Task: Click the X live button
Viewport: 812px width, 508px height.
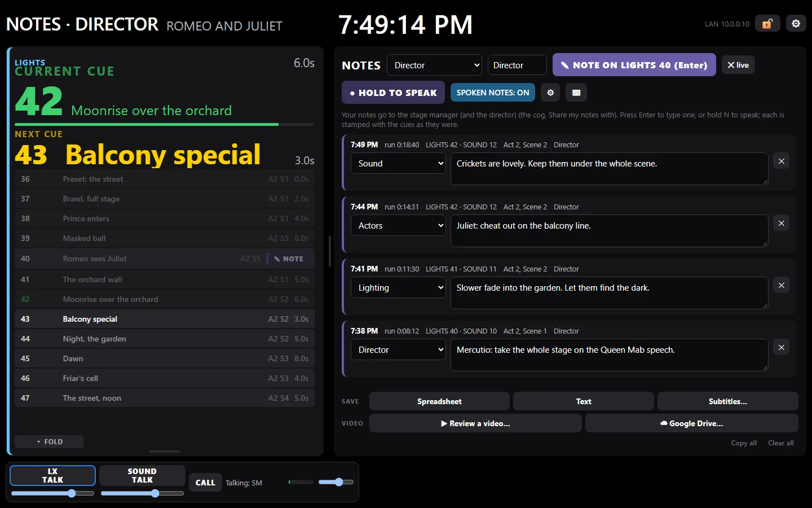Action: [738, 65]
